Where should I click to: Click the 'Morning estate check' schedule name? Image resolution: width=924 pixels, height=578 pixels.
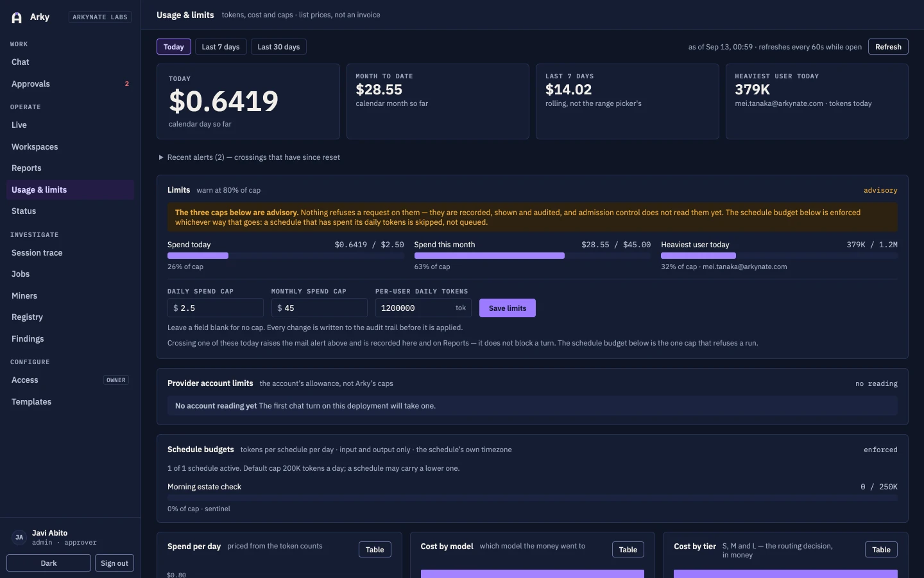click(204, 487)
